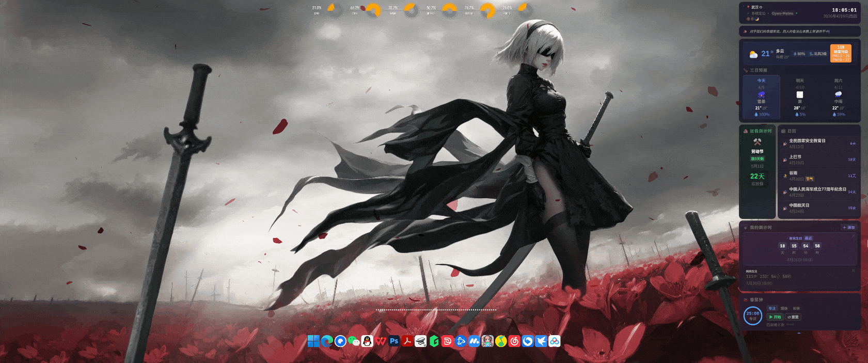
Task: Open NetEase Cloud Music in dock
Action: 514,341
